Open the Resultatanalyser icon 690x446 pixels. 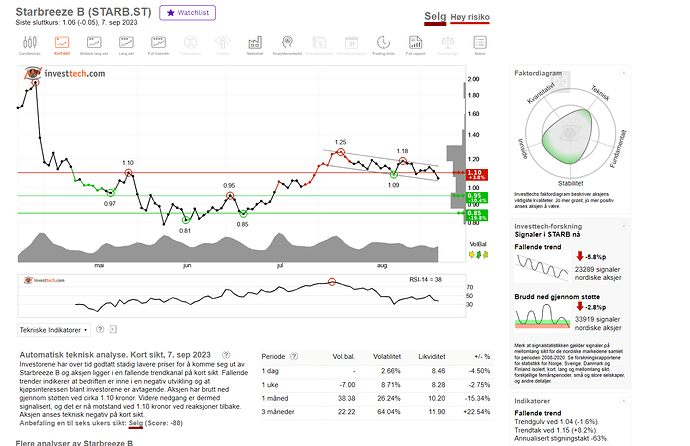coord(319,45)
